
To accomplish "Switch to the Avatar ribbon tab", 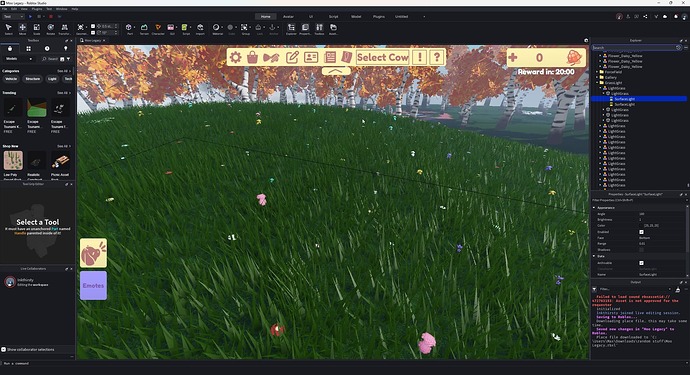I will pos(288,17).
